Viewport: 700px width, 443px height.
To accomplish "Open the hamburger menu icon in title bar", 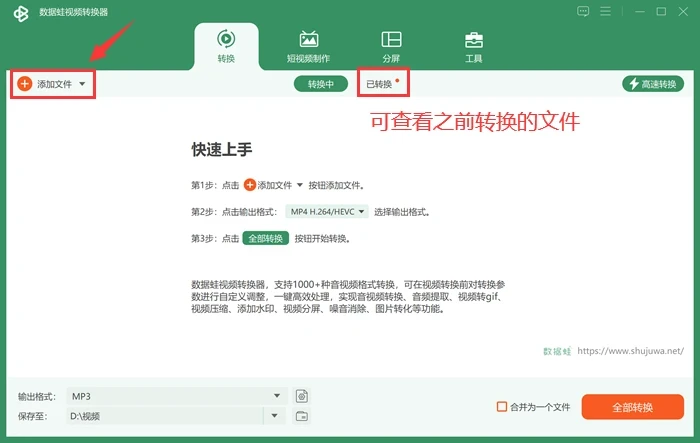I will (605, 11).
